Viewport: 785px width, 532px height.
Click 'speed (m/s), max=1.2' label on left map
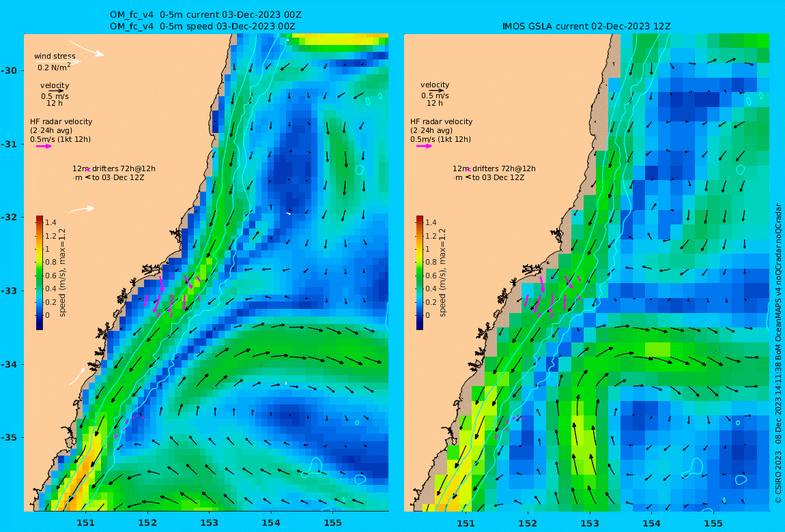(x=63, y=273)
